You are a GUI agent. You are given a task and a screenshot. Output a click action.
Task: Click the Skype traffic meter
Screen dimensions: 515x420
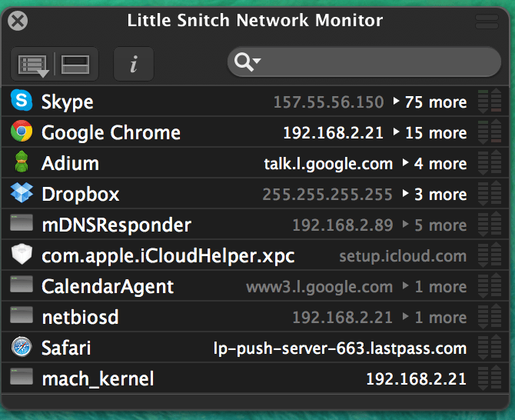coord(484,102)
